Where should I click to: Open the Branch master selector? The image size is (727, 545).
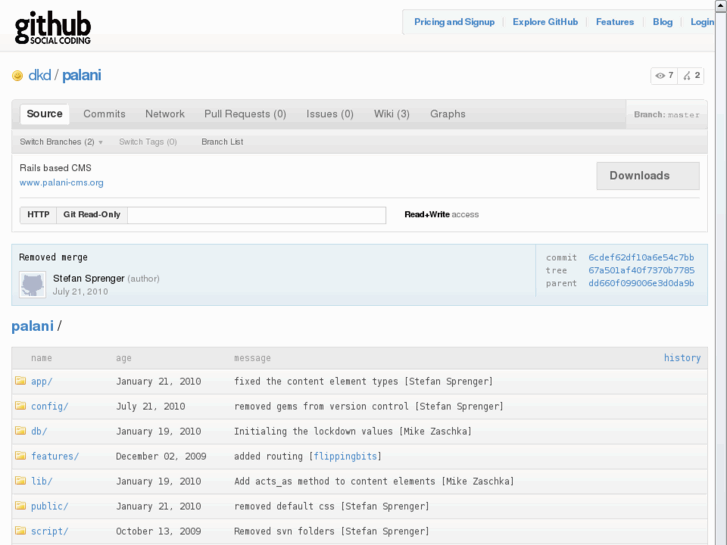coord(667,115)
